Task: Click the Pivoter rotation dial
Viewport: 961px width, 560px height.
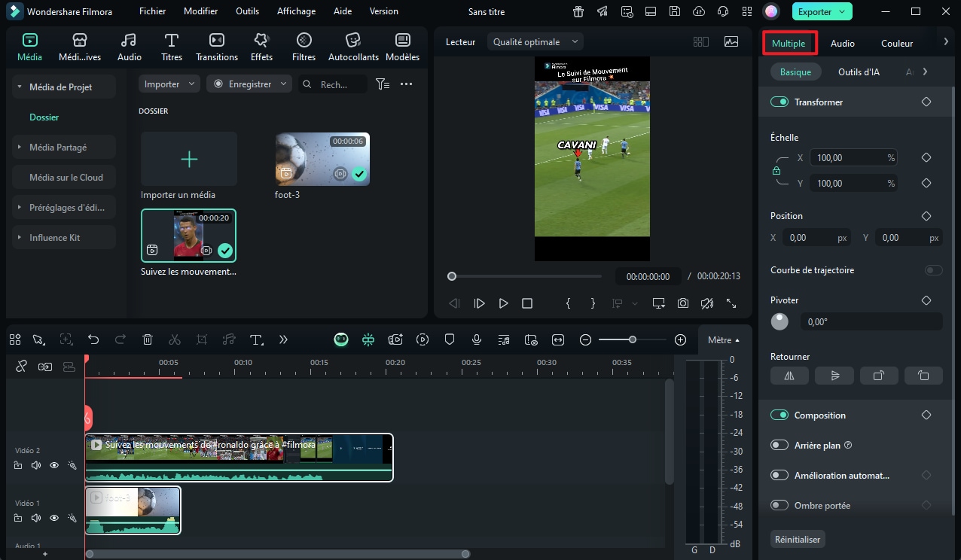Action: coord(779,321)
